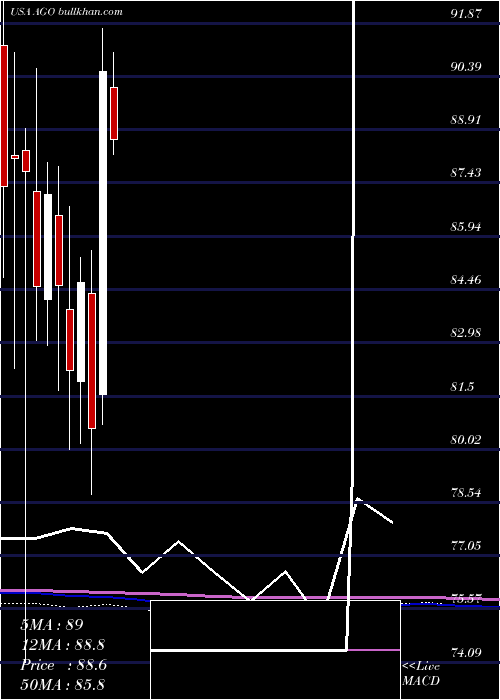Click the '12MA : 88.8' indicator text
Image resolution: width=500 pixels, height=700 pixels.
pyautogui.click(x=62, y=645)
